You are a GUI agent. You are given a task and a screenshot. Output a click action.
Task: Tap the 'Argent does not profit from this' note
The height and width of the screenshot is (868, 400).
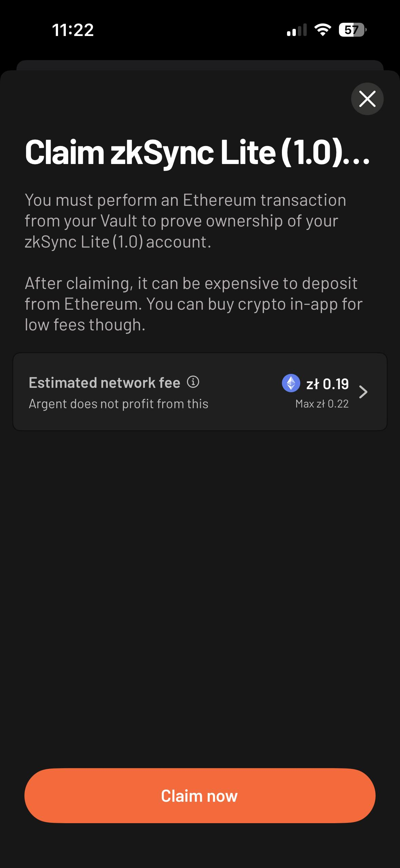(x=118, y=404)
